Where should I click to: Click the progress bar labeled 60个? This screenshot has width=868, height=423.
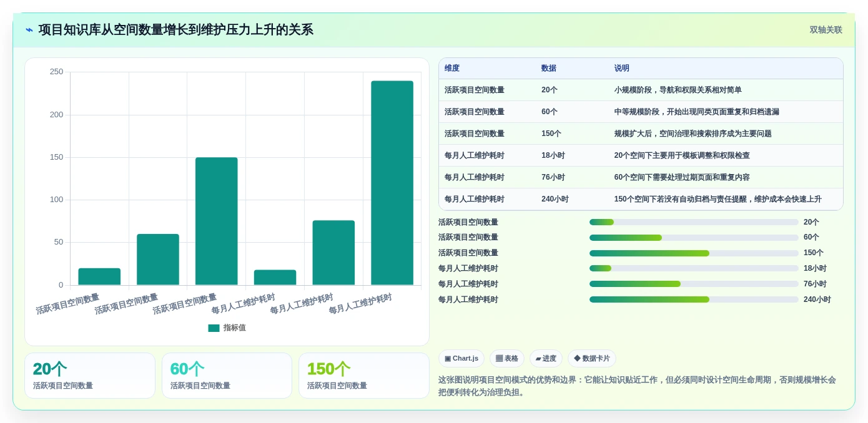(694, 238)
